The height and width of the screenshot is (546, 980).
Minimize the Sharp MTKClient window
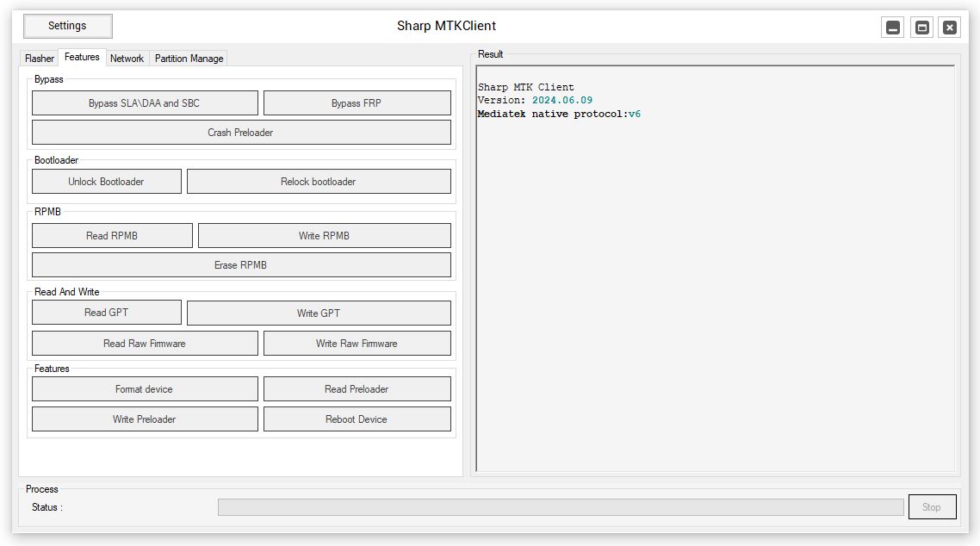pos(893,28)
